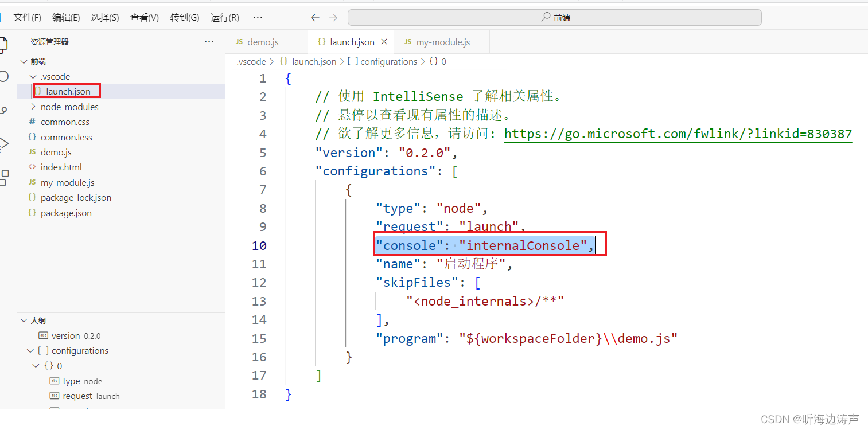Click the "<node_internals>/**" string
This screenshot has width=868, height=430.
pyautogui.click(x=485, y=301)
